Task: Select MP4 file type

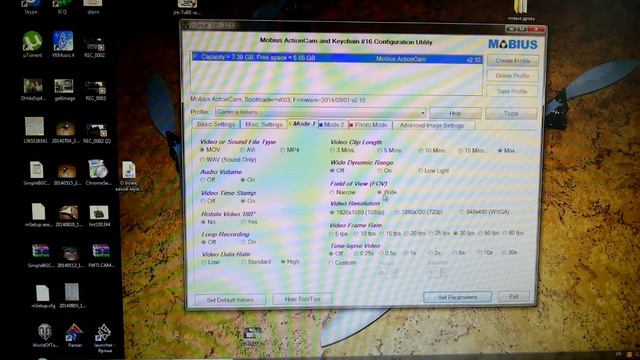Action: (289, 150)
